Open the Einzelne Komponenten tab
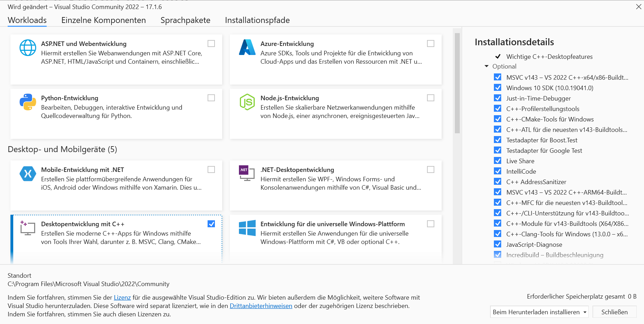Image resolution: width=644 pixels, height=324 pixels. 103,20
